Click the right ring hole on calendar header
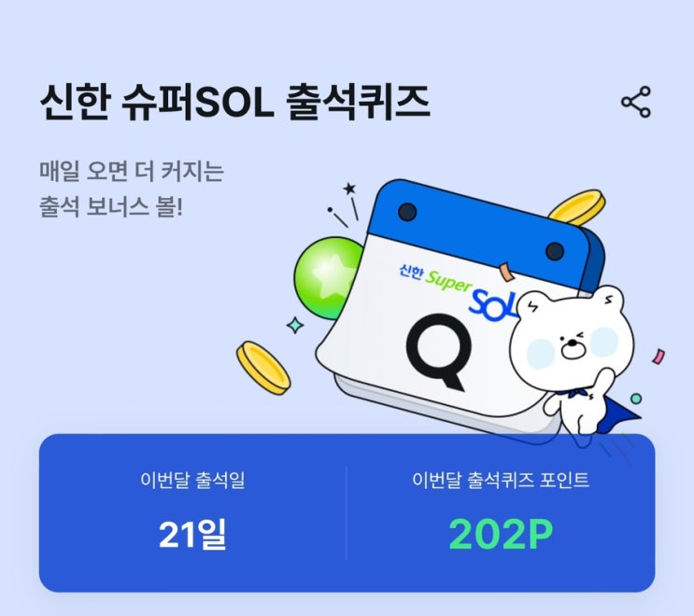Image resolution: width=694 pixels, height=616 pixels. pos(554,251)
